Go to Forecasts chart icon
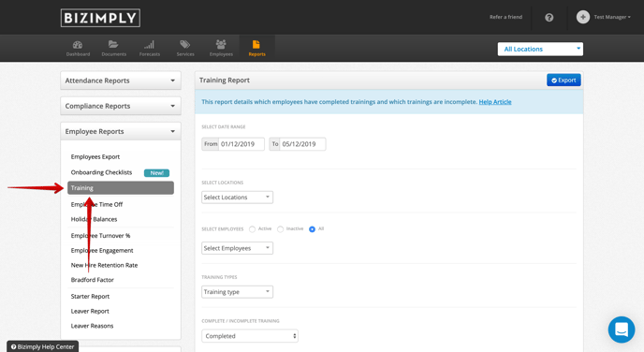This screenshot has width=644, height=352. (x=149, y=44)
